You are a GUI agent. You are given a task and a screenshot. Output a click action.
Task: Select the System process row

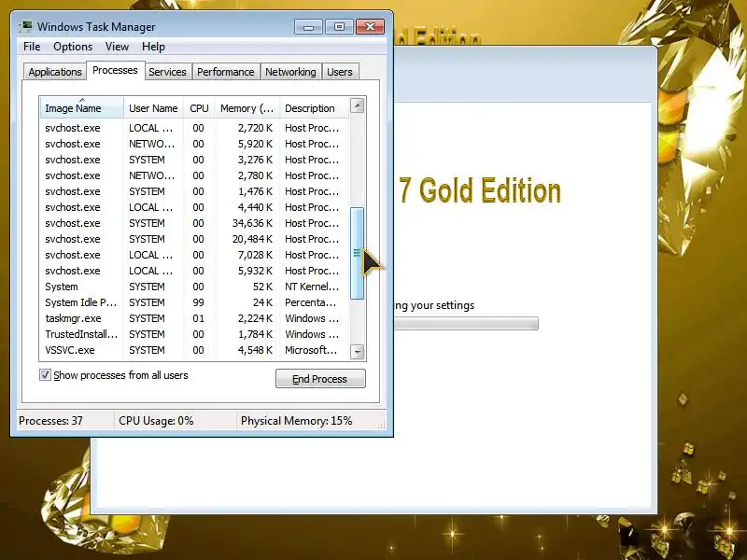[195, 287]
